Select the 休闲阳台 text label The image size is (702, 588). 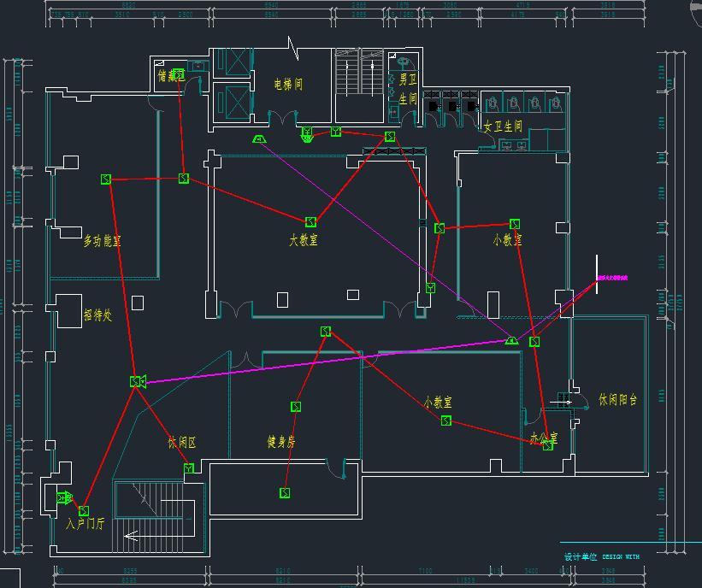pos(617,400)
